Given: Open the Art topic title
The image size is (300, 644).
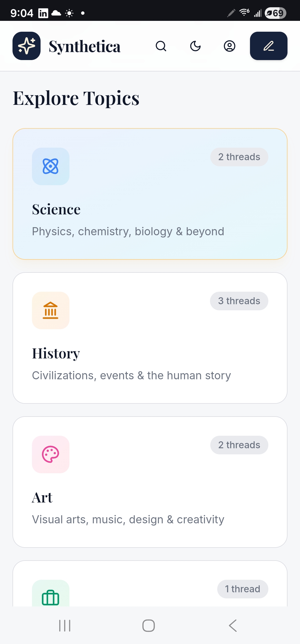Looking at the screenshot, I should [42, 497].
